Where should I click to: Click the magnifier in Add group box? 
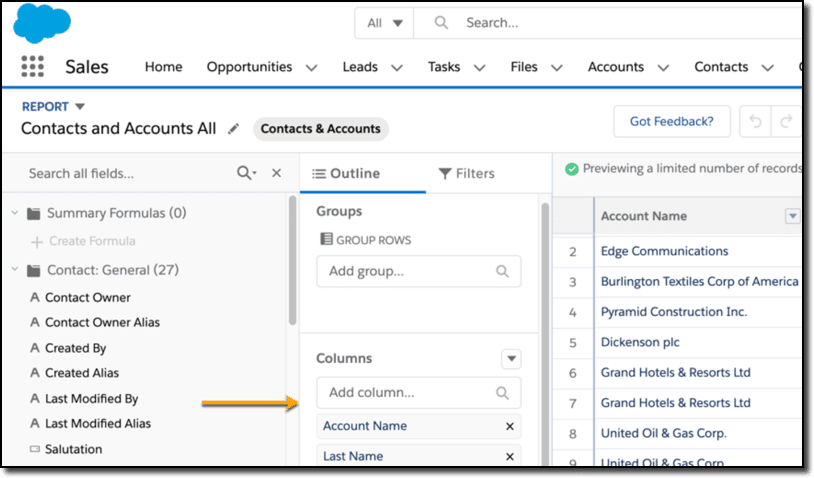click(x=502, y=271)
